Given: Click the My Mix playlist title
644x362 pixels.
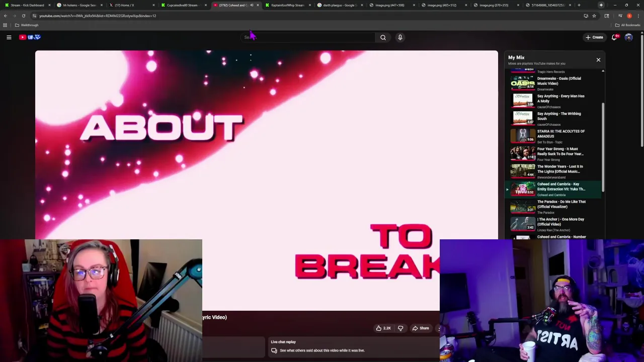Looking at the screenshot, I should (x=516, y=57).
